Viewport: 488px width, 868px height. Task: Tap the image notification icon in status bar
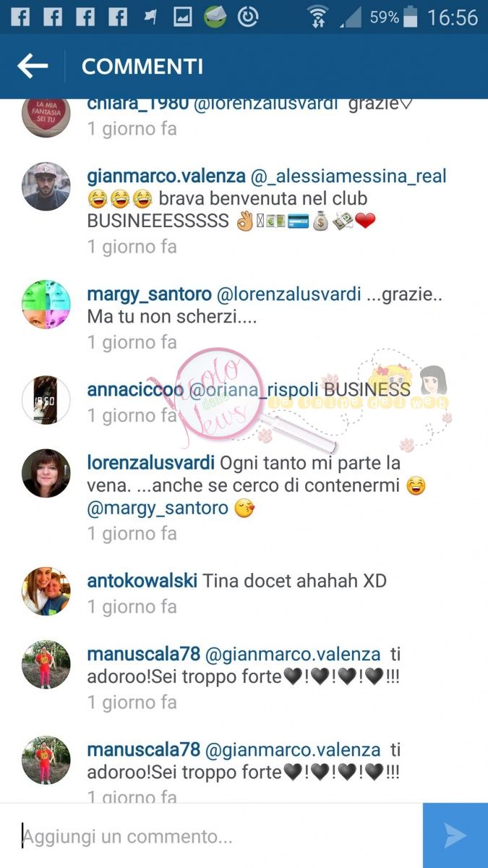(183, 17)
